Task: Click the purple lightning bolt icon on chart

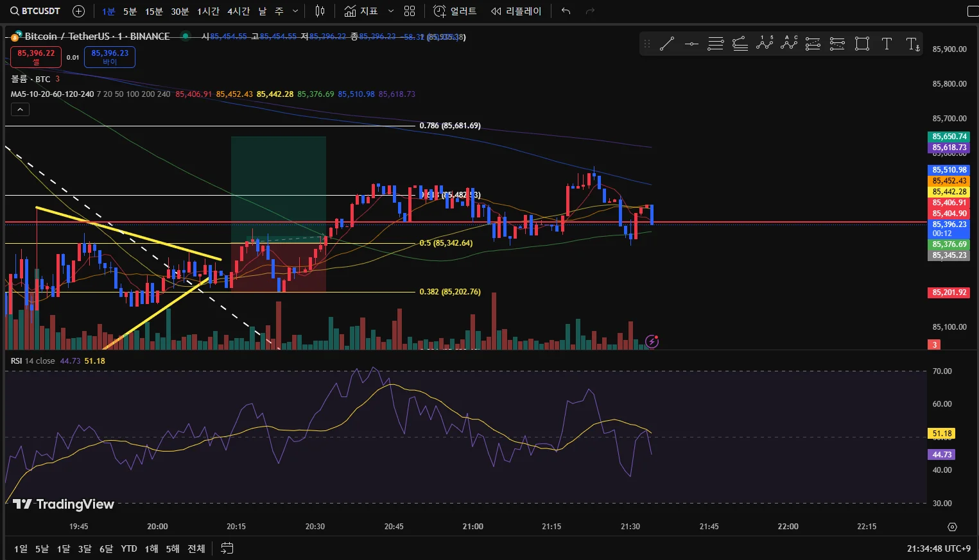Action: pyautogui.click(x=652, y=341)
